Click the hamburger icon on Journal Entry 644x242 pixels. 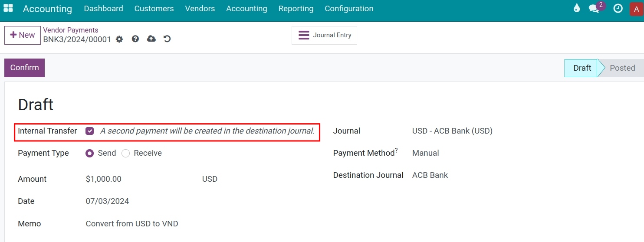[304, 35]
